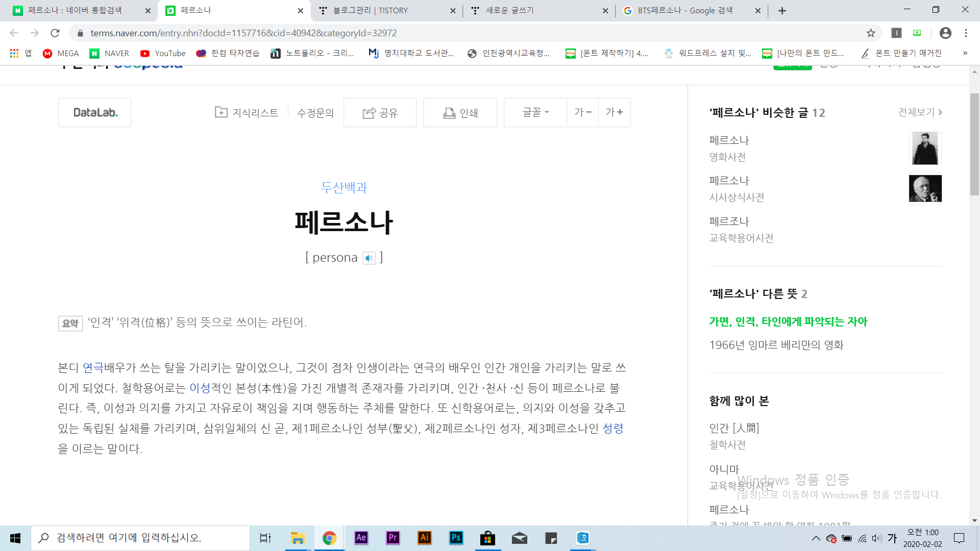Click the 수정문의 link

[x=315, y=113]
